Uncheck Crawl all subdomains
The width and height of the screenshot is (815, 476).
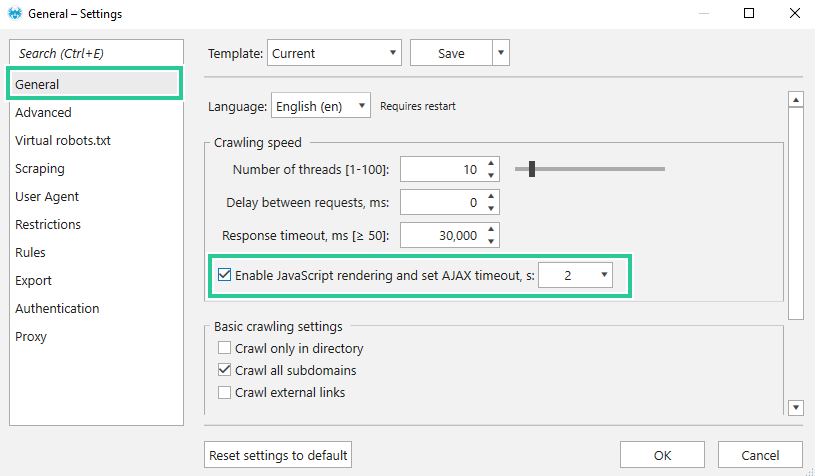coord(224,370)
